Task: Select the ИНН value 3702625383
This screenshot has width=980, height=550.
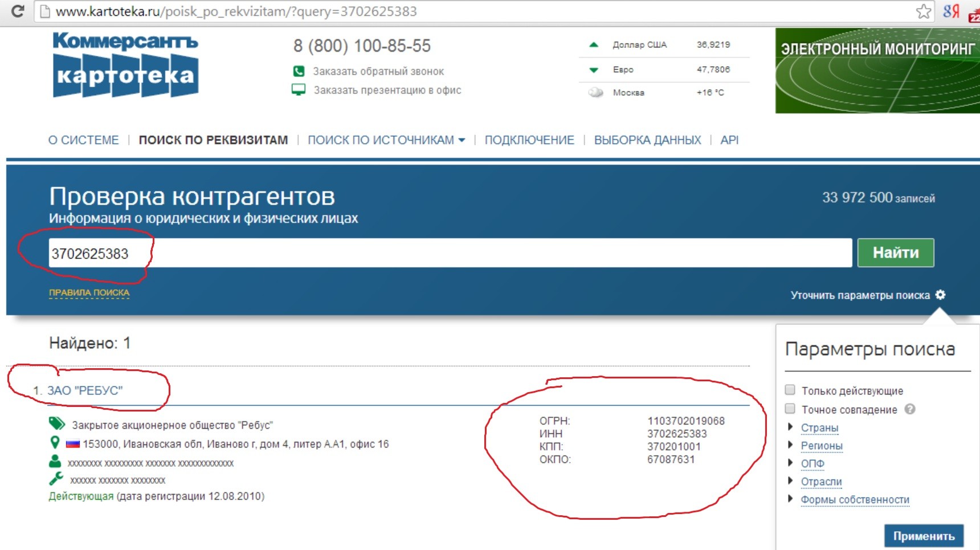Action: point(677,434)
